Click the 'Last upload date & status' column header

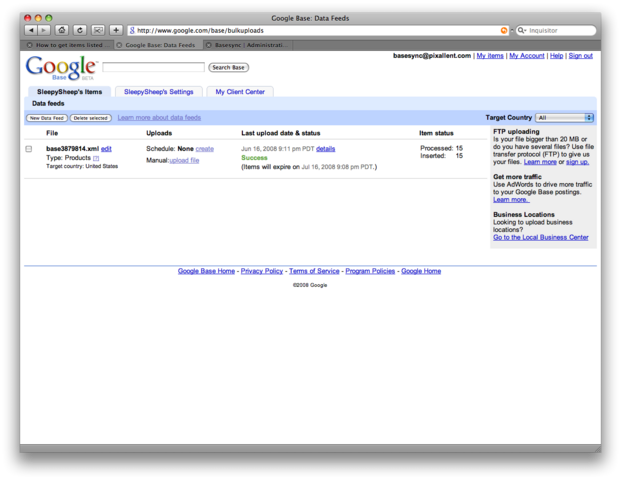coord(281,133)
